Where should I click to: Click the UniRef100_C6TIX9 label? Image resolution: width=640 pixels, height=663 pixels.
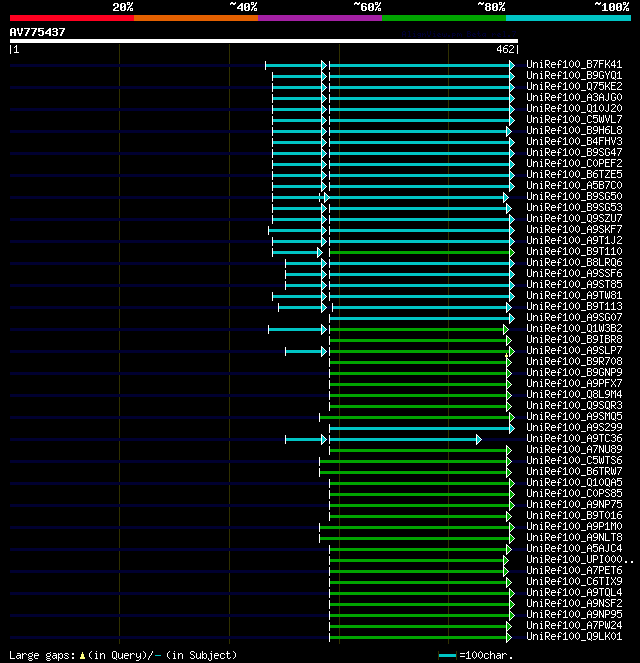tap(574, 581)
